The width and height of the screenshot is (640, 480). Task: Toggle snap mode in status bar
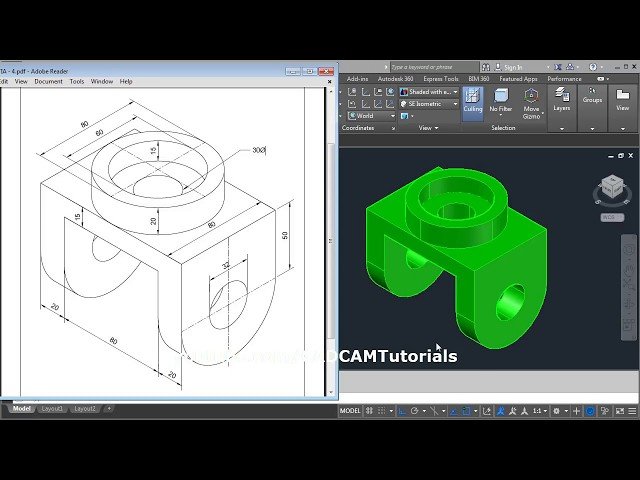point(382,411)
